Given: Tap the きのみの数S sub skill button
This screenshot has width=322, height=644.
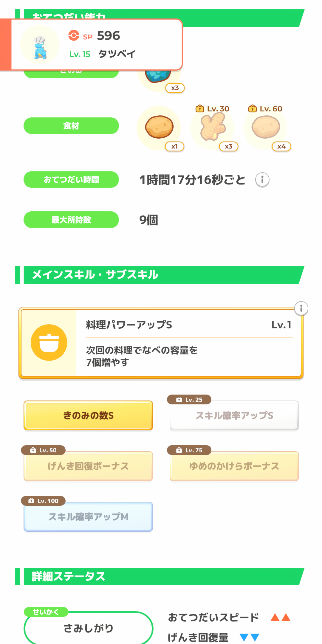Looking at the screenshot, I should coord(88,415).
